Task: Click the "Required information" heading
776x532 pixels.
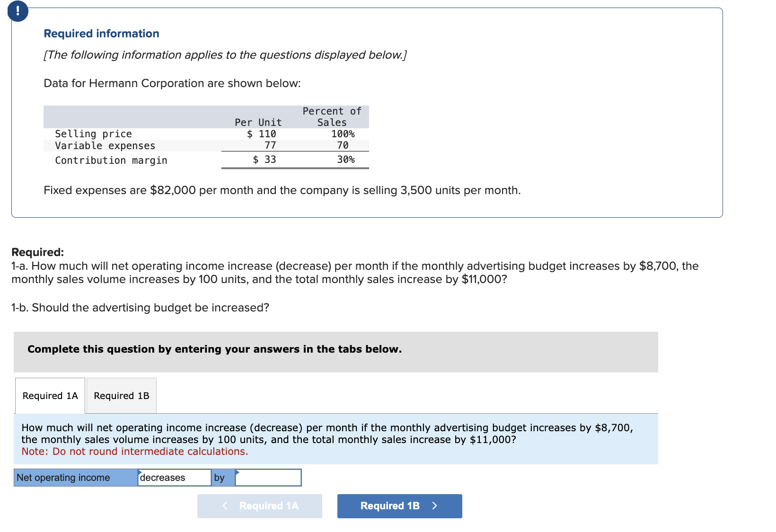Action: tap(101, 33)
